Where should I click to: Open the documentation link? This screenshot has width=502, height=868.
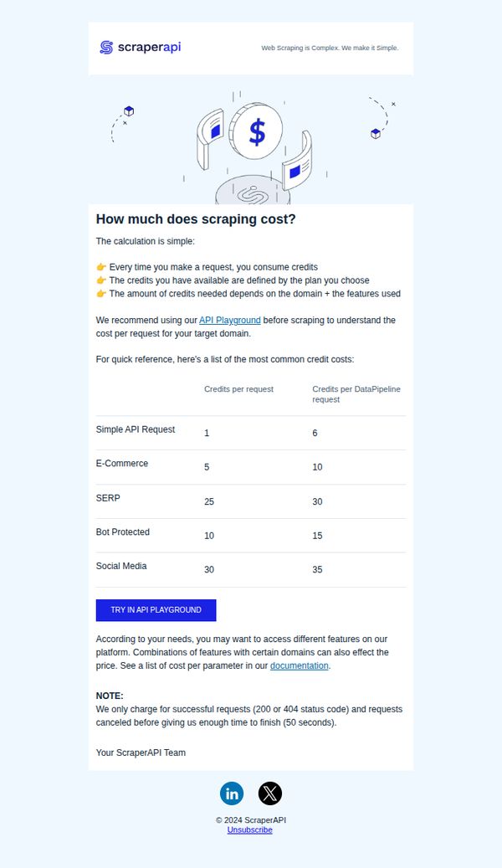[x=299, y=665]
